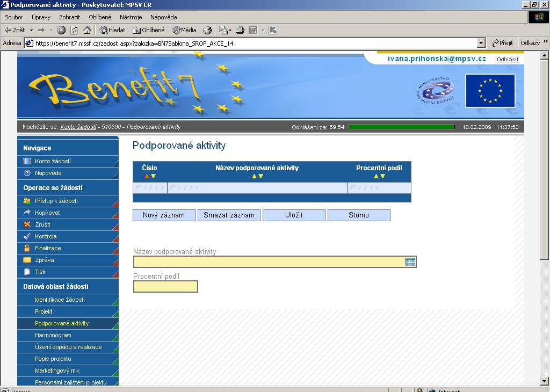Open the Média toolbar button

tap(184, 30)
